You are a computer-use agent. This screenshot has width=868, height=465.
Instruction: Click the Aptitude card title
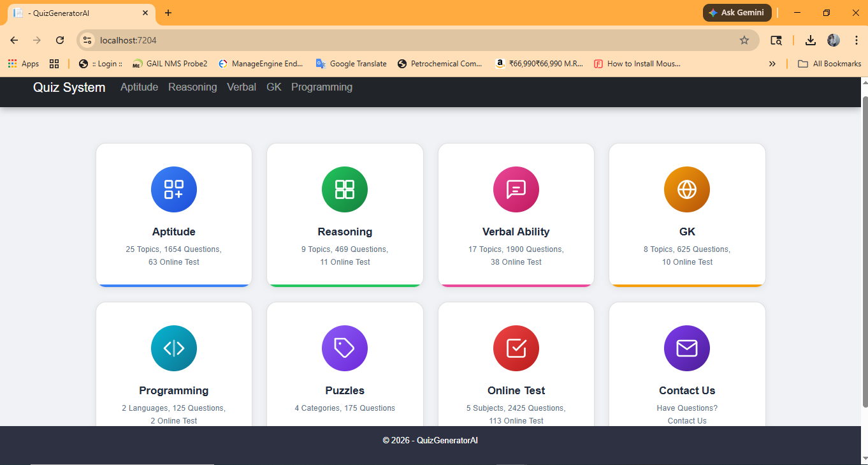(x=174, y=232)
